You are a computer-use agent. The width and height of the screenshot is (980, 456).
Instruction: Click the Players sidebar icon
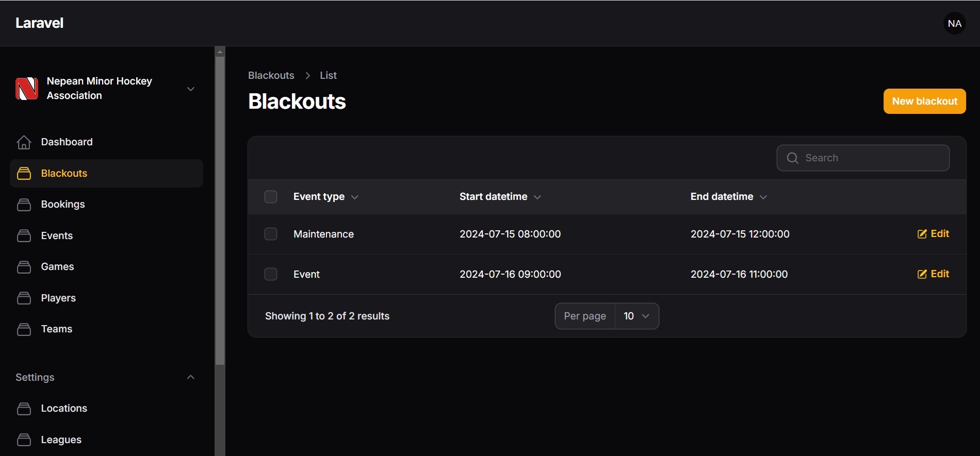click(24, 298)
